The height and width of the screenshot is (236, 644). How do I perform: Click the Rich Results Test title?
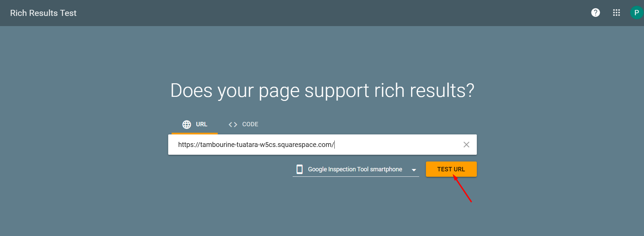(x=43, y=13)
